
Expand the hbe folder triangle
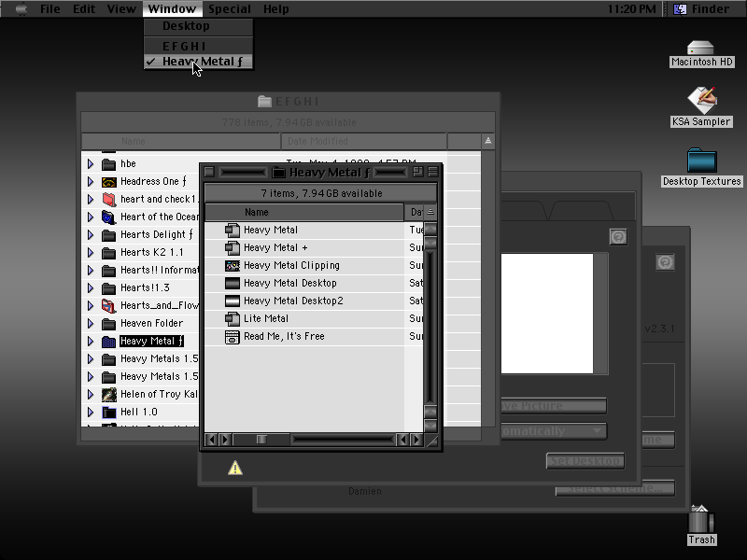click(x=91, y=164)
